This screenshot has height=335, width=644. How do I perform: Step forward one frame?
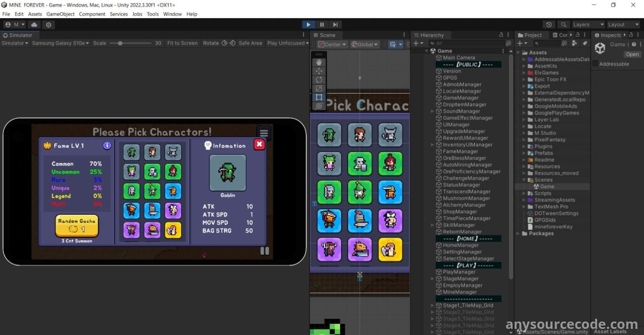[x=335, y=25]
